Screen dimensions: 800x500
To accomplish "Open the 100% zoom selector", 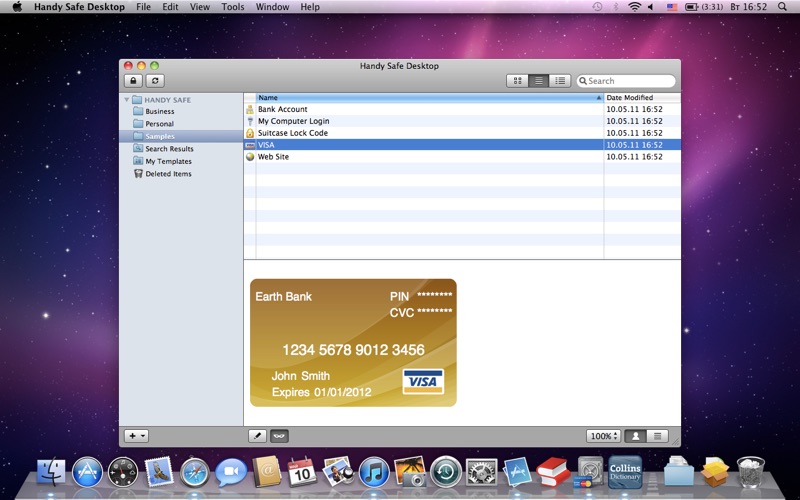I will point(604,436).
